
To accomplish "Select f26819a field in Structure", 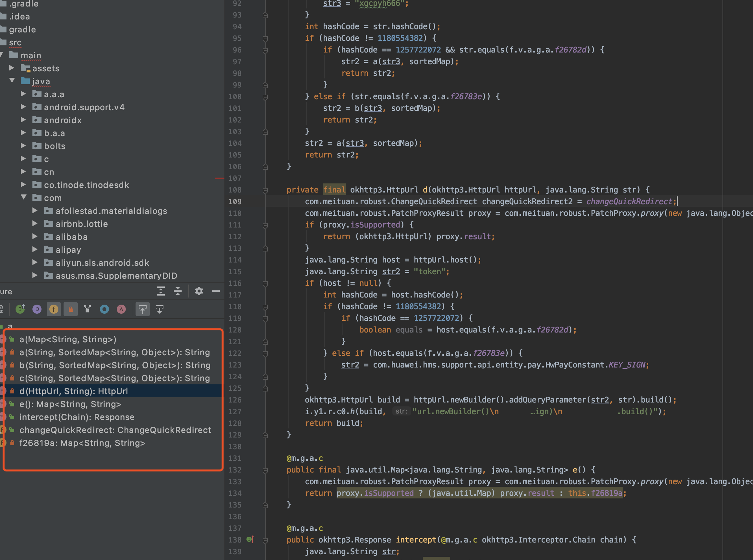I will (x=82, y=443).
